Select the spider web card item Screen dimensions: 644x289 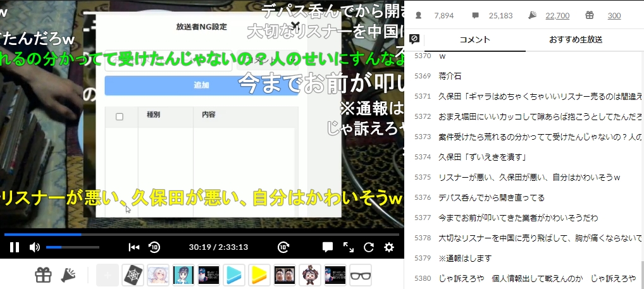(x=132, y=275)
